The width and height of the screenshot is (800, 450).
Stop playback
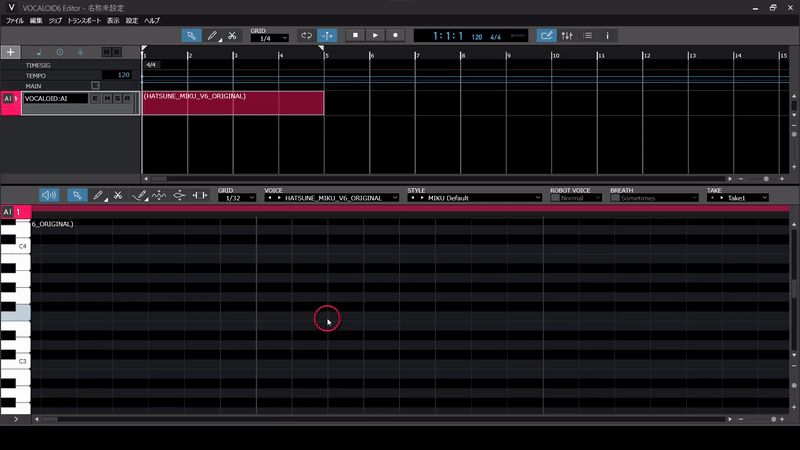pos(355,35)
